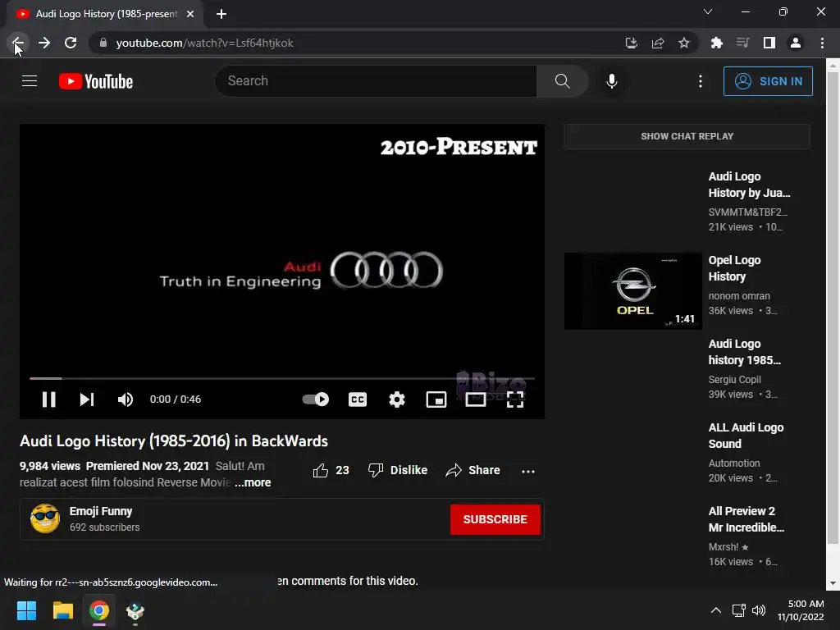Open media control icon in toolbar
840x630 pixels.
point(743,43)
